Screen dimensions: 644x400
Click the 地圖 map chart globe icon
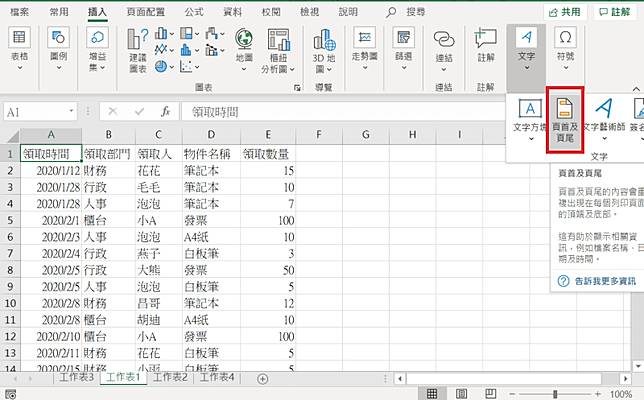[x=244, y=39]
